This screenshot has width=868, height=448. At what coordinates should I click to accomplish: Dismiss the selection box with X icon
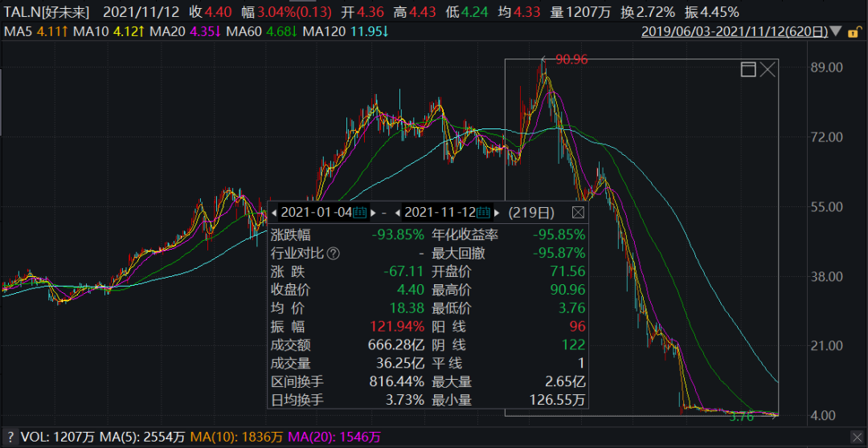[768, 70]
